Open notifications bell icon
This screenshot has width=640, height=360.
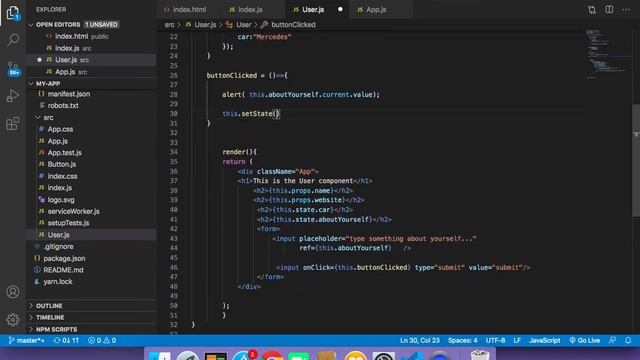coord(628,340)
